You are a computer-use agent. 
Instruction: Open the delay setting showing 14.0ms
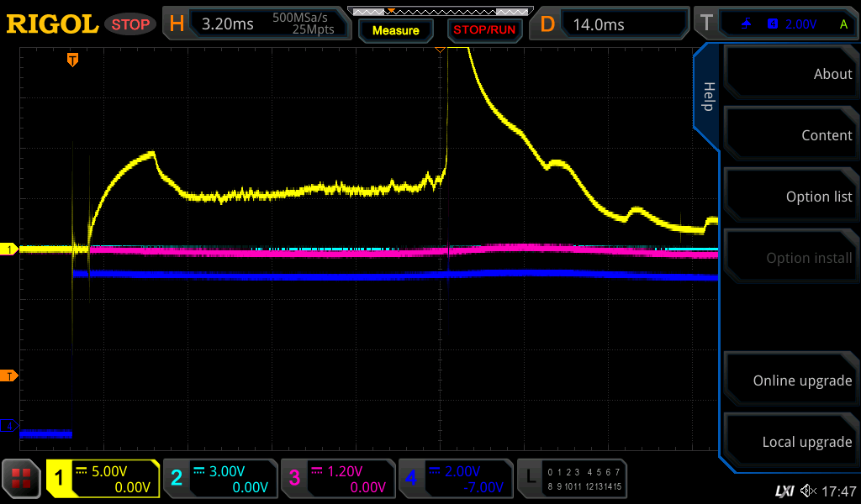click(x=610, y=24)
